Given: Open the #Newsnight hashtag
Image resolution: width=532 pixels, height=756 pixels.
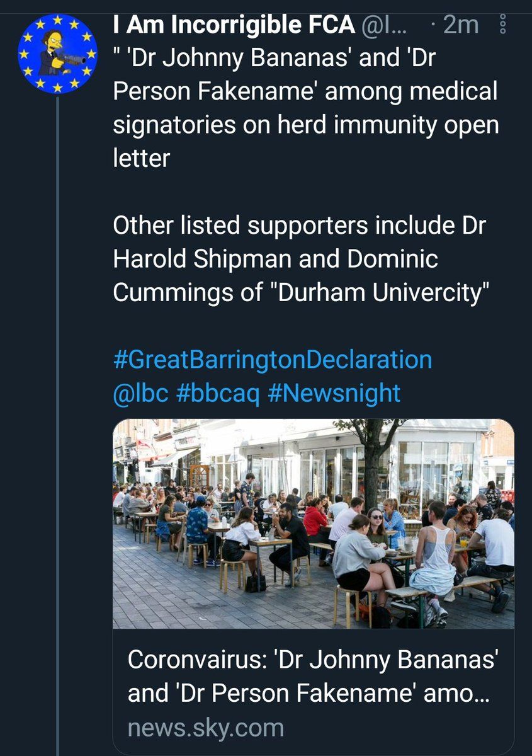Looking at the screenshot, I should click(334, 393).
